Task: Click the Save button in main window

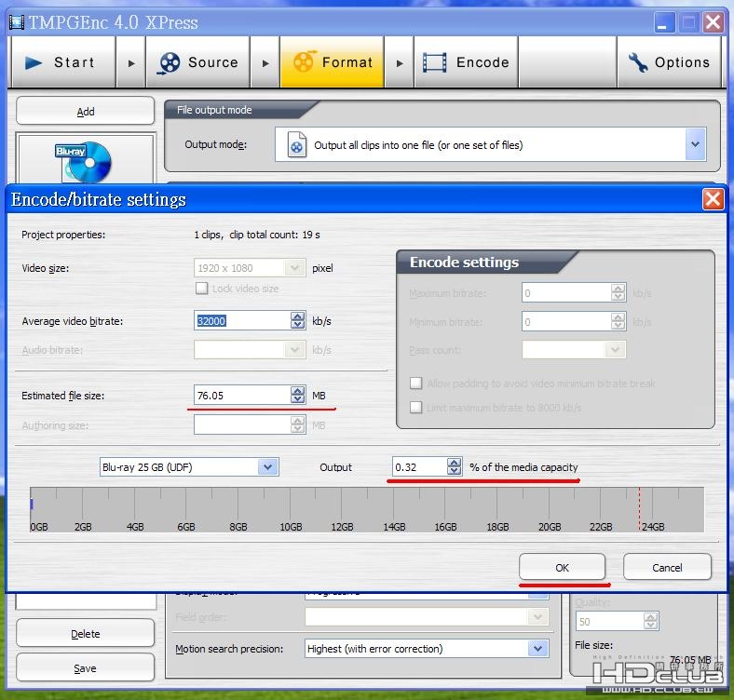Action: pos(85,668)
